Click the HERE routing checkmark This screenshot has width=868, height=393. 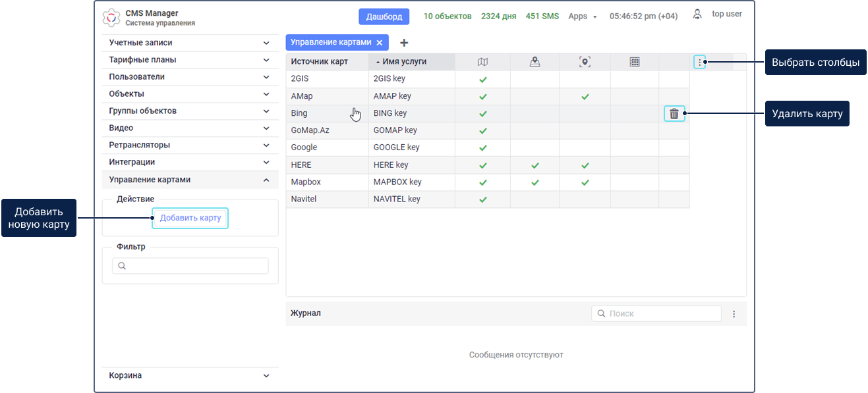coord(535,165)
